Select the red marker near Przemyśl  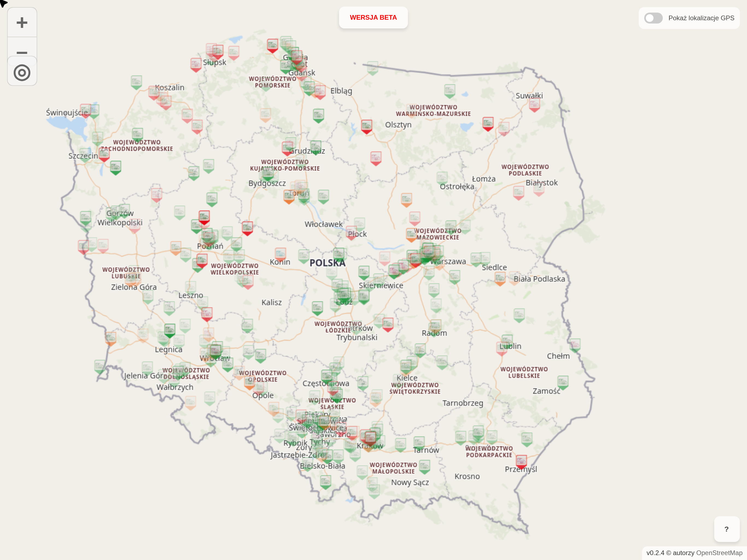tap(521, 461)
